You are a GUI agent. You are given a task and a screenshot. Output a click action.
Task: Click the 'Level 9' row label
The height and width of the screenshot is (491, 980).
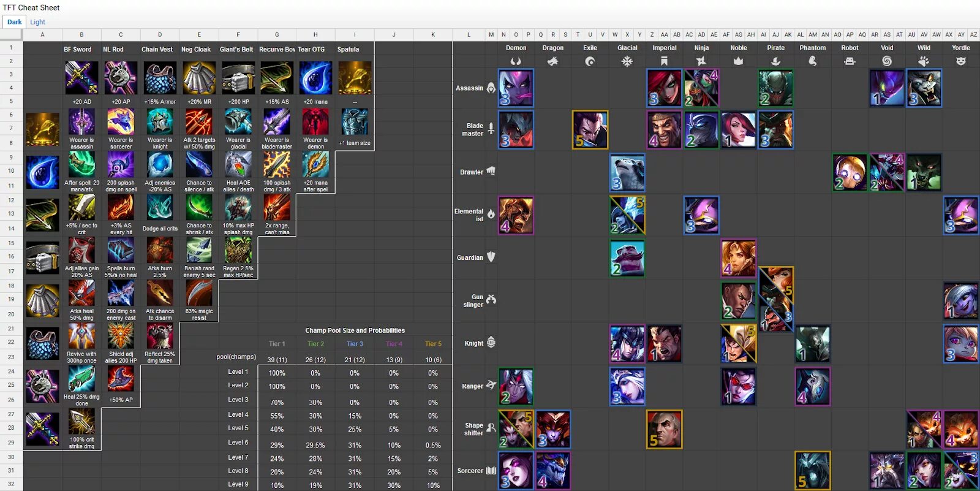coord(238,484)
